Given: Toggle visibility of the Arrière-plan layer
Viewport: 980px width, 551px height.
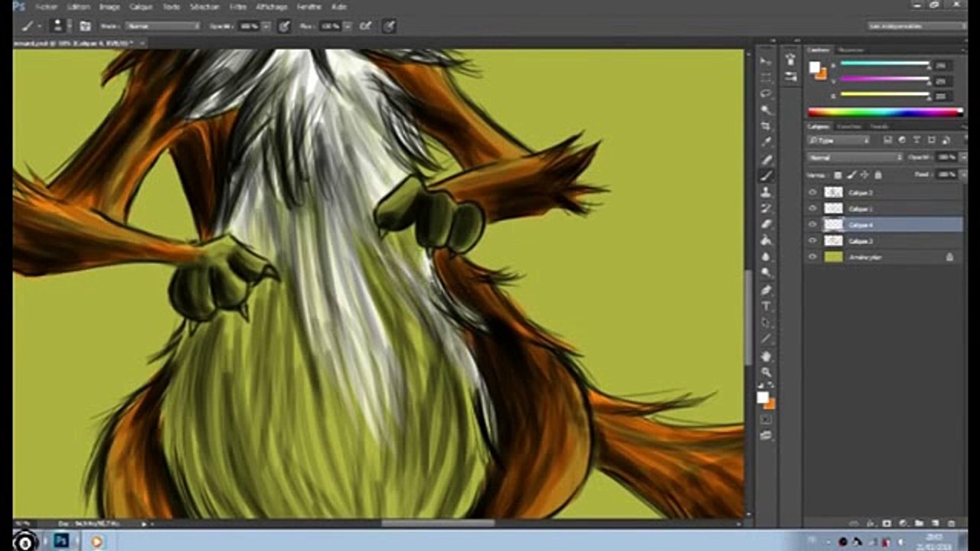Looking at the screenshot, I should point(812,257).
